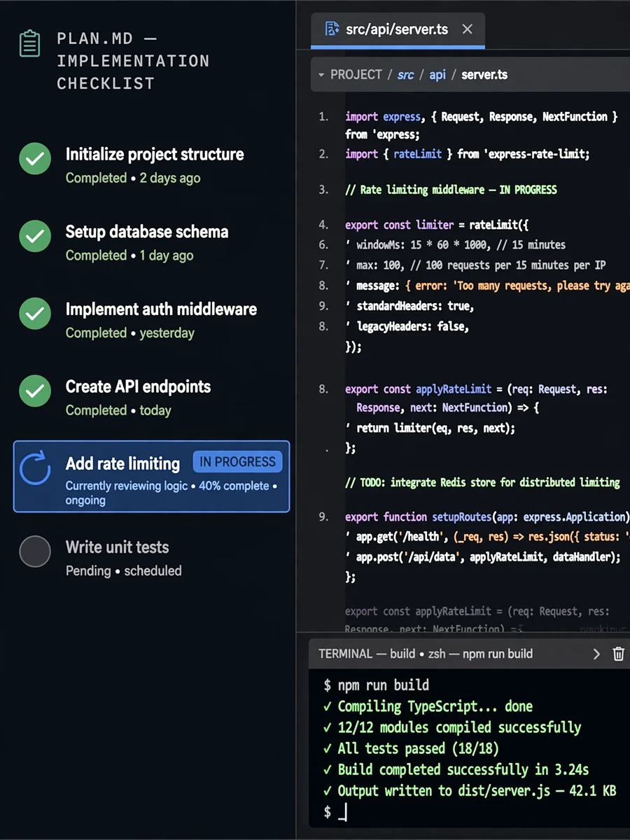The width and height of the screenshot is (630, 840).
Task: Click the 'Rate limiting middleware — IN PROGRESS' comment
Action: (x=451, y=190)
